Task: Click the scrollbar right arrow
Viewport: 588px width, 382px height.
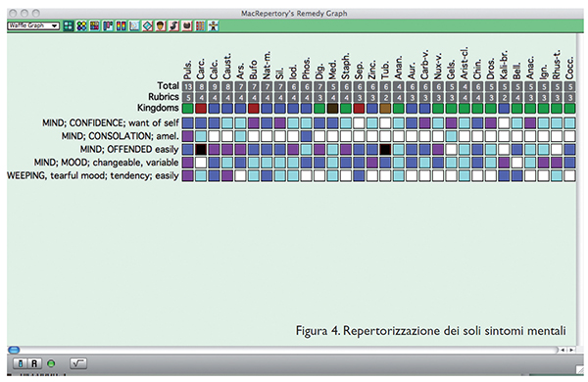Action: point(571,350)
